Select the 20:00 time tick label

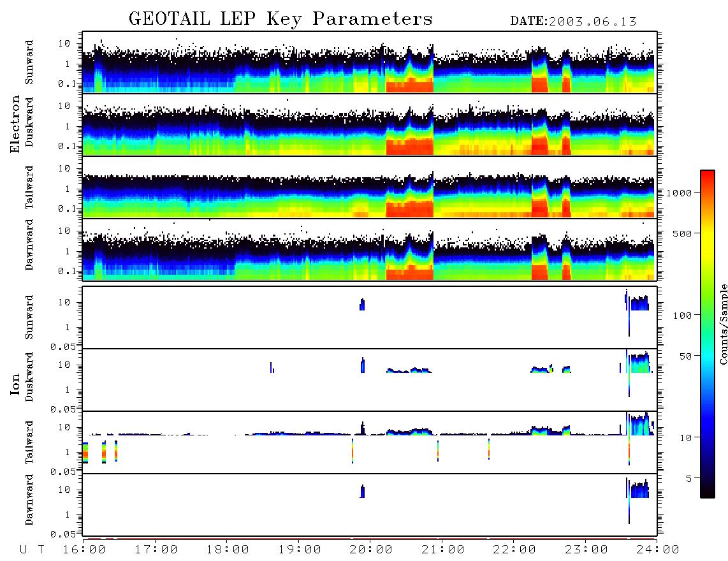point(372,550)
